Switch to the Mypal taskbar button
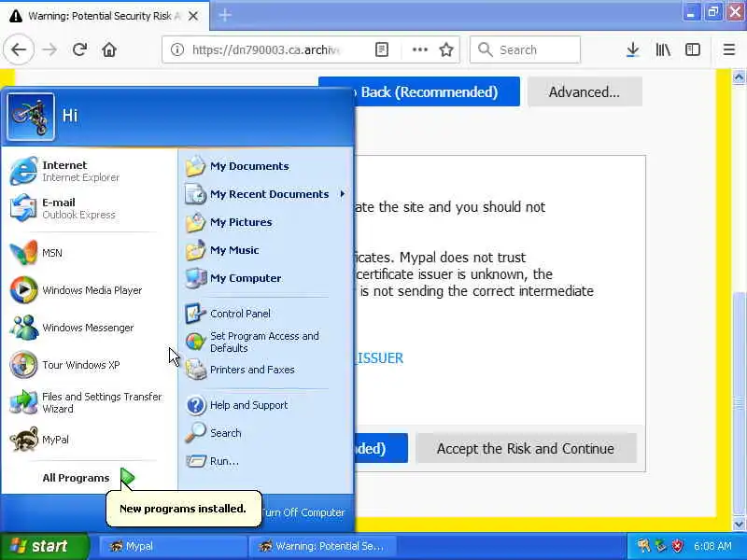The width and height of the screenshot is (747, 560). [x=172, y=546]
